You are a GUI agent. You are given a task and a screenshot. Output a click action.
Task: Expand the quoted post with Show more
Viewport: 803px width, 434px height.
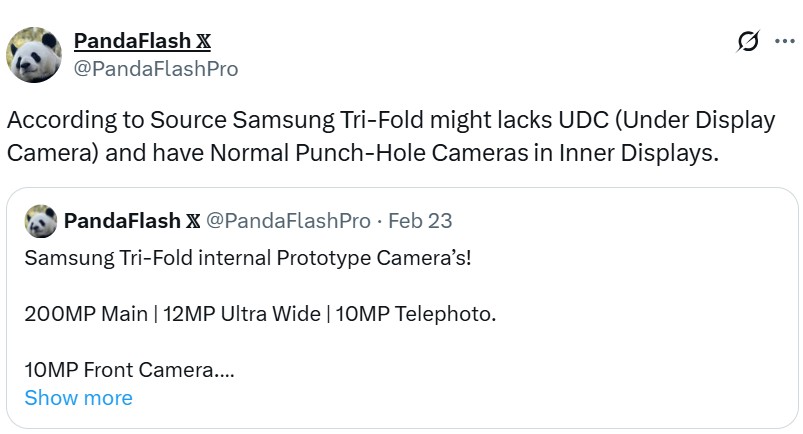tap(78, 398)
